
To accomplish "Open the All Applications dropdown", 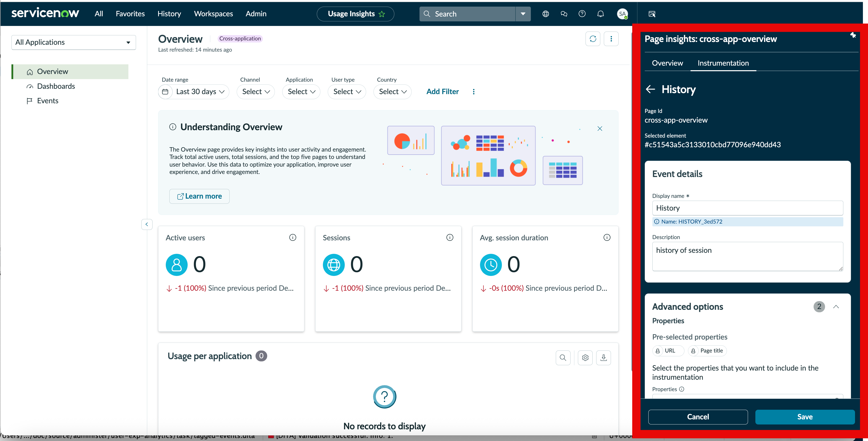I will (x=73, y=42).
